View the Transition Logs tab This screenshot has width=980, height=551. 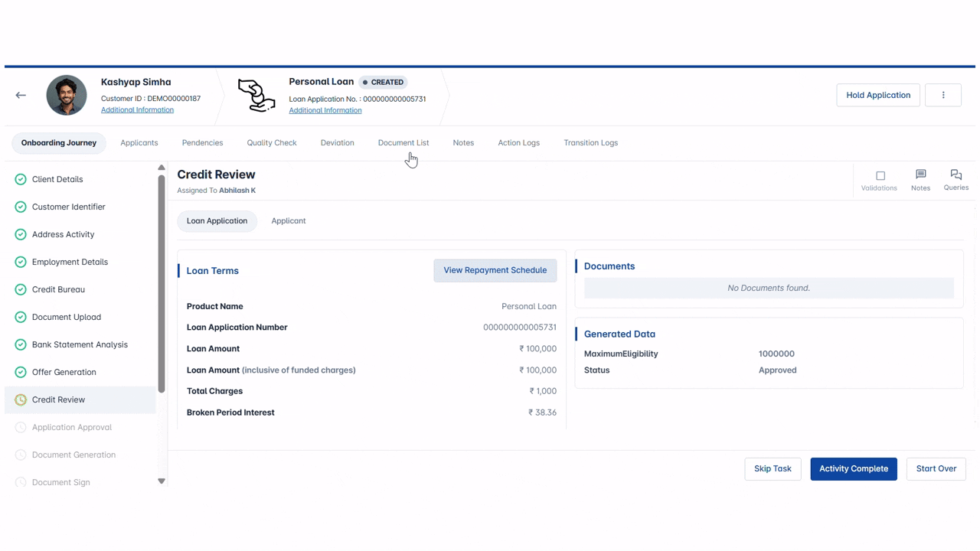tap(591, 142)
